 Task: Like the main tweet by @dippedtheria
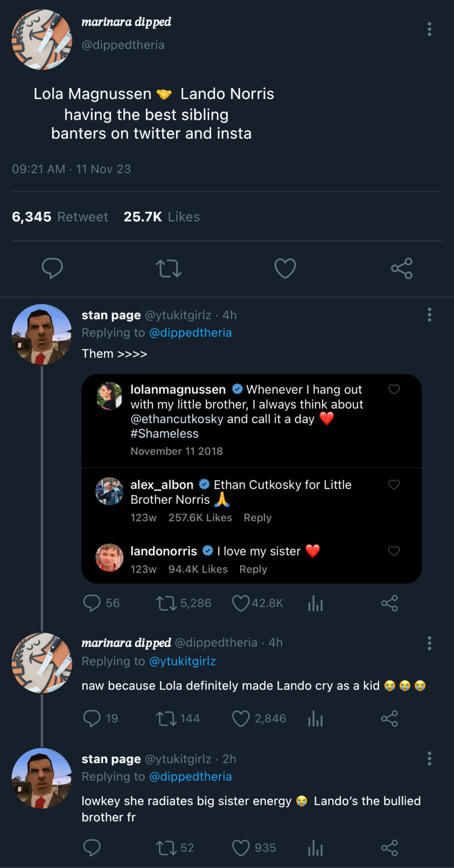pos(285,268)
